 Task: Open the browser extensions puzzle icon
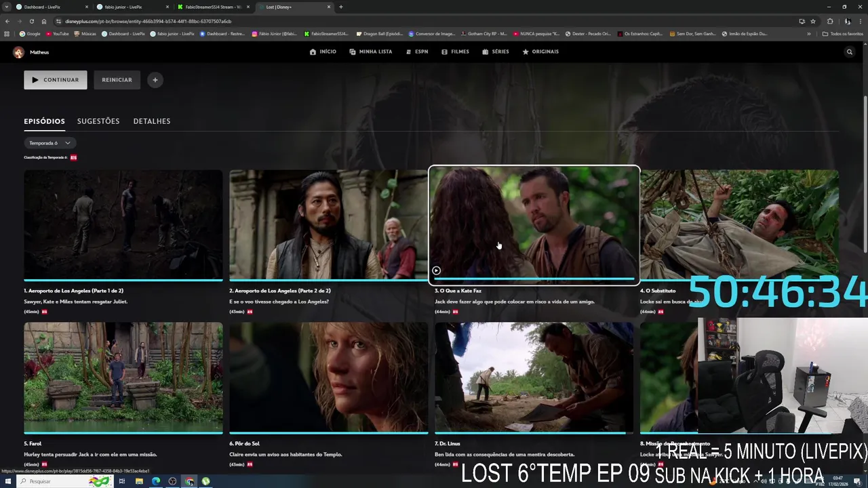click(x=830, y=21)
